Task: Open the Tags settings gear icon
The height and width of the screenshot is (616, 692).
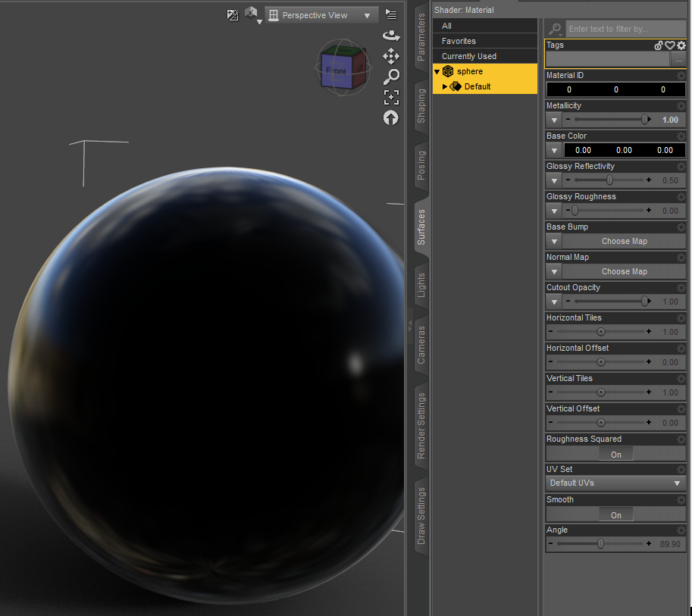Action: 681,45
